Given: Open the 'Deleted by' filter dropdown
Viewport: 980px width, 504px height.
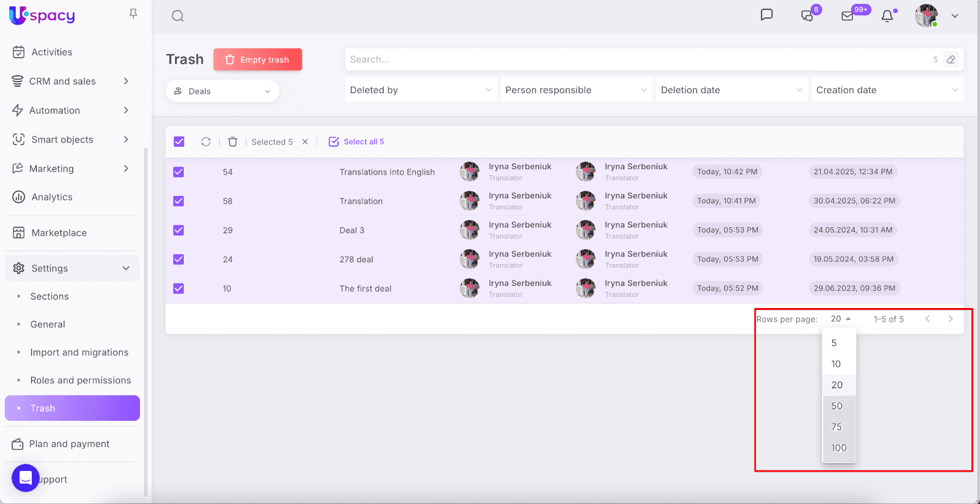Looking at the screenshot, I should coord(420,90).
